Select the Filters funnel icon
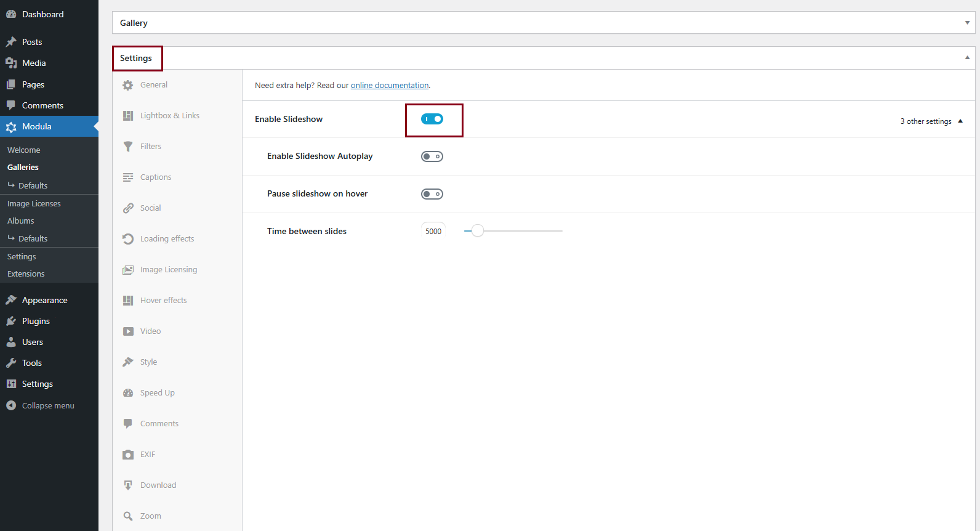The height and width of the screenshot is (531, 980). click(128, 147)
